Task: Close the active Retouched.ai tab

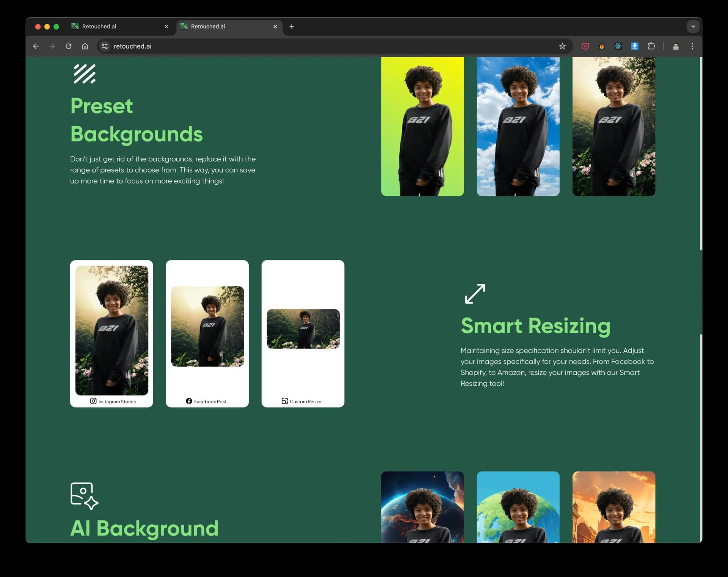Action: point(275,27)
